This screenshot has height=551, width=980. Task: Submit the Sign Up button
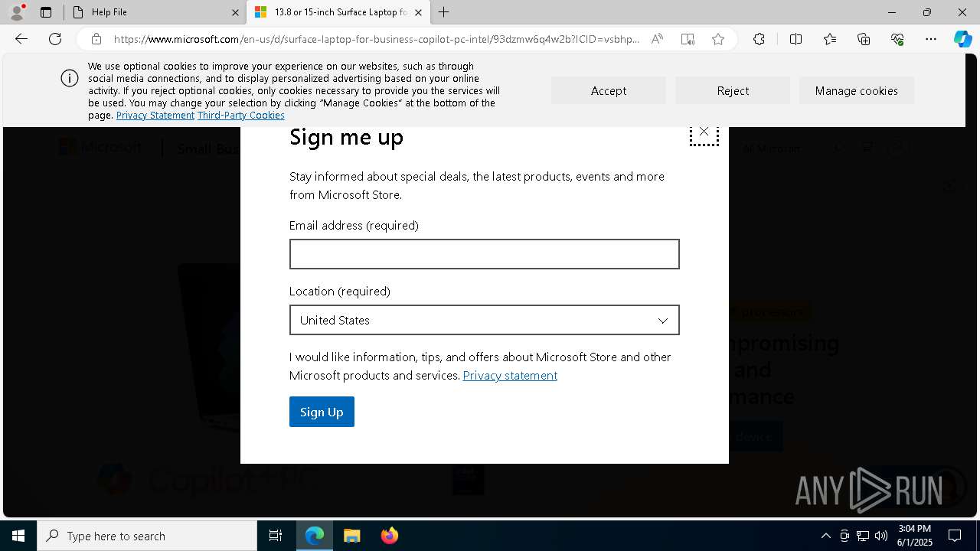tap(322, 412)
